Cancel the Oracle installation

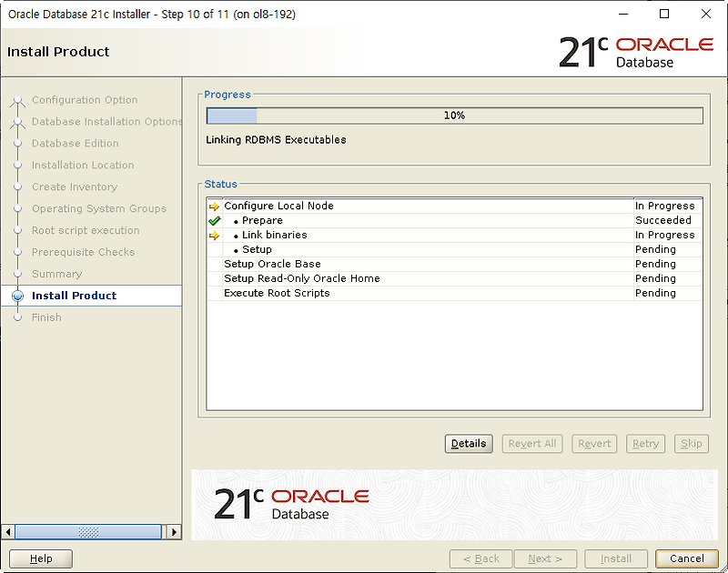pyautogui.click(x=687, y=558)
